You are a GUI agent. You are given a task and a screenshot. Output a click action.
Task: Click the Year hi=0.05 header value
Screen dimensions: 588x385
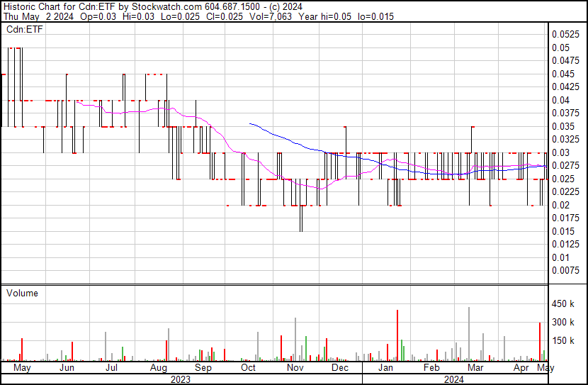tap(324, 16)
